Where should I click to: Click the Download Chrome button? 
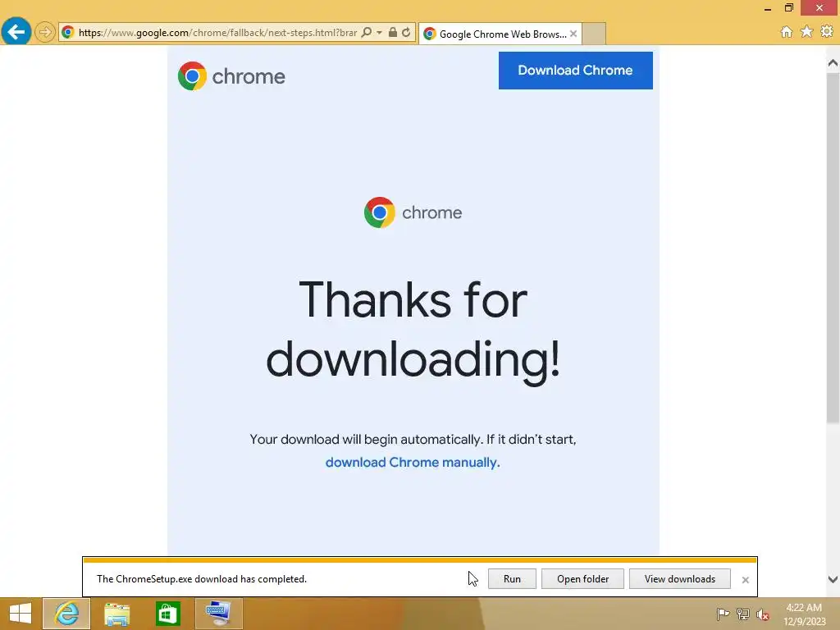[575, 71]
